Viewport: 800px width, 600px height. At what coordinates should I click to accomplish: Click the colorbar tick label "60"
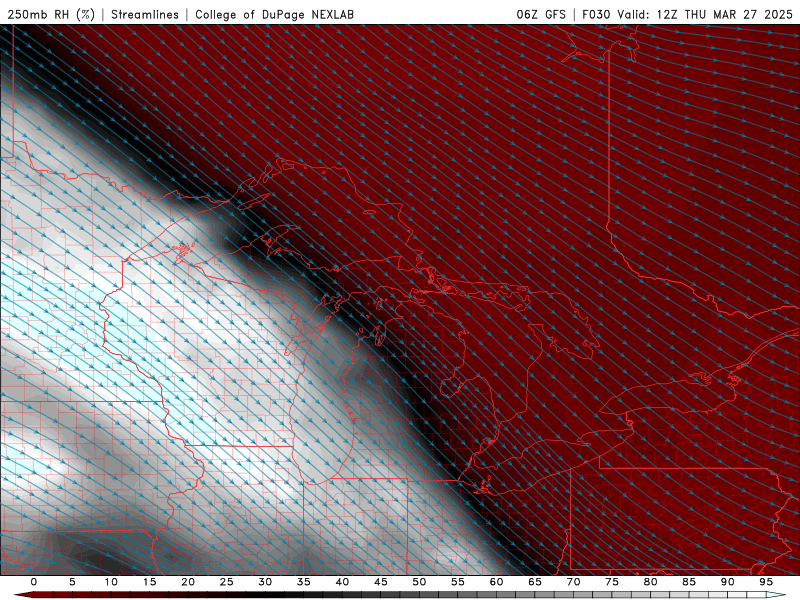[x=496, y=582]
